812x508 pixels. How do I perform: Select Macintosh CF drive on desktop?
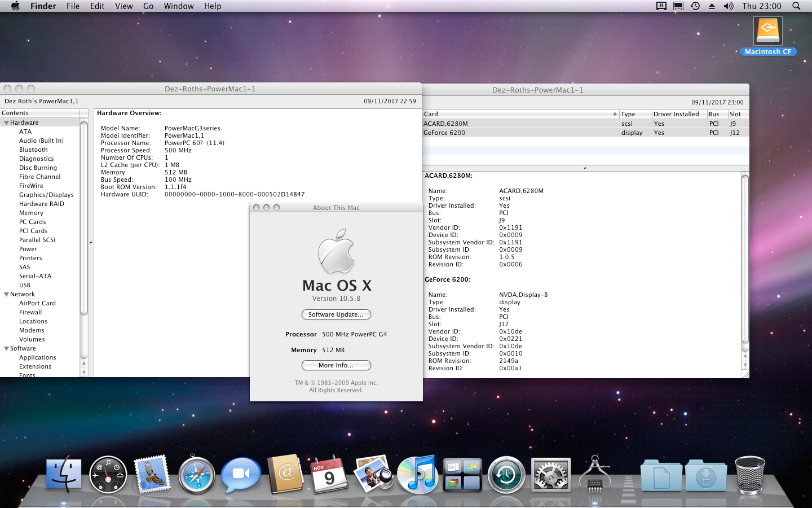[767, 36]
